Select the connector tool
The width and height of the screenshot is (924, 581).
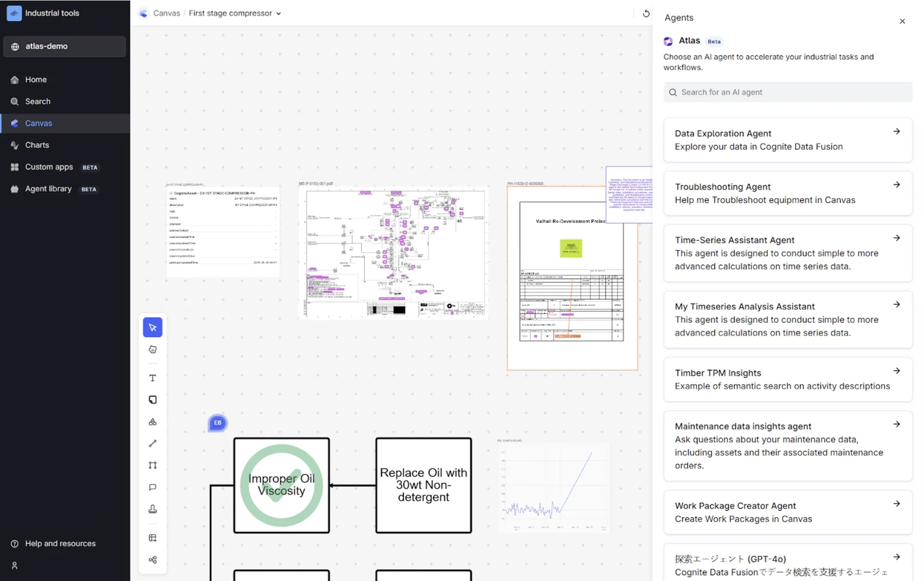point(153,465)
